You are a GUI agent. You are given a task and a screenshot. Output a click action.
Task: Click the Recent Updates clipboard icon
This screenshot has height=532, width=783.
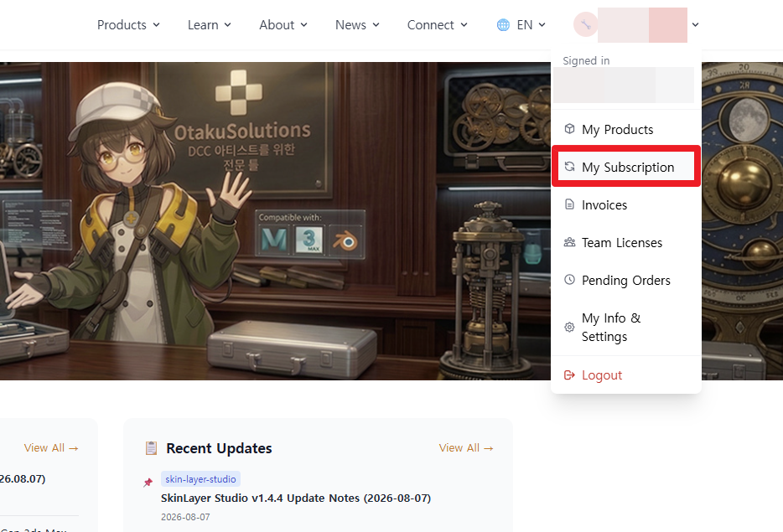pyautogui.click(x=151, y=448)
